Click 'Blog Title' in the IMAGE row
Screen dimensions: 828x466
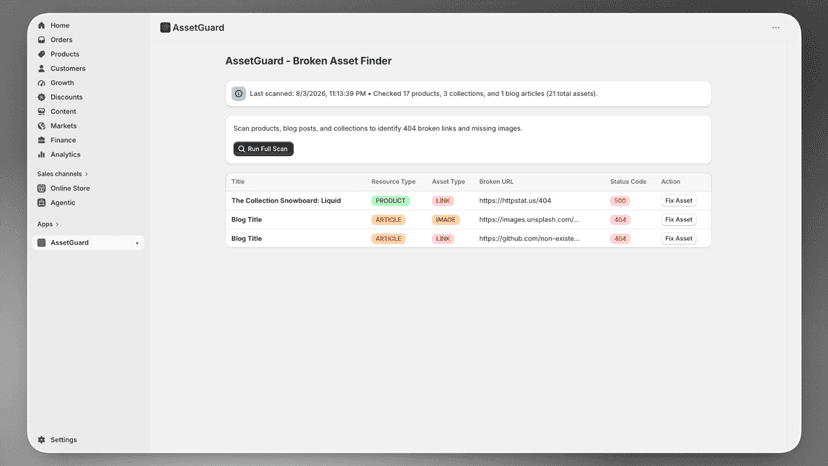[x=247, y=220]
